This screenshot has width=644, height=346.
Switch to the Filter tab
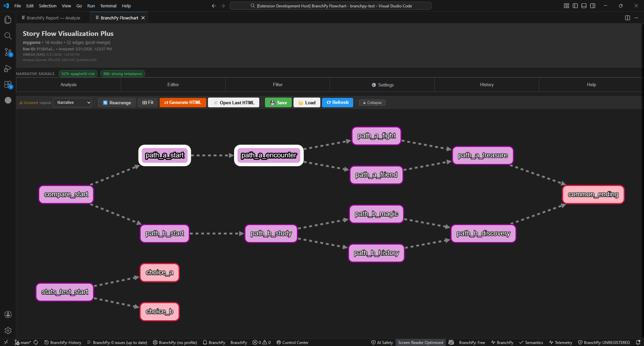(278, 85)
